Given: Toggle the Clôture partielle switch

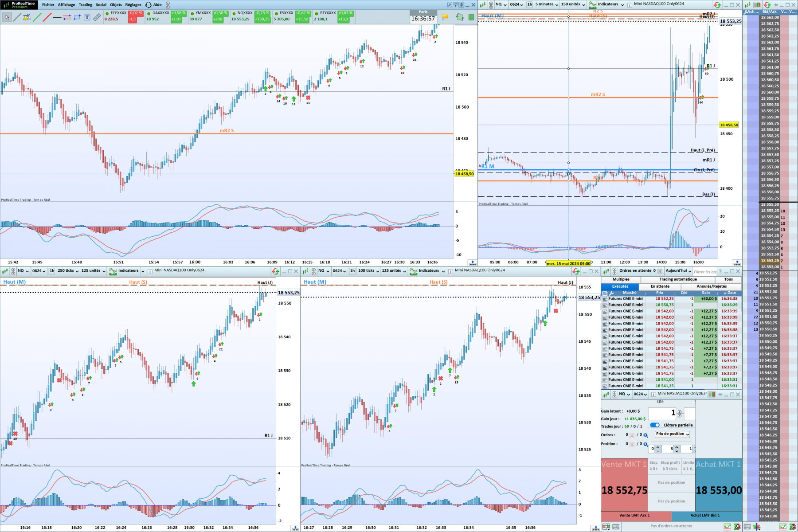Looking at the screenshot, I should pos(655,425).
